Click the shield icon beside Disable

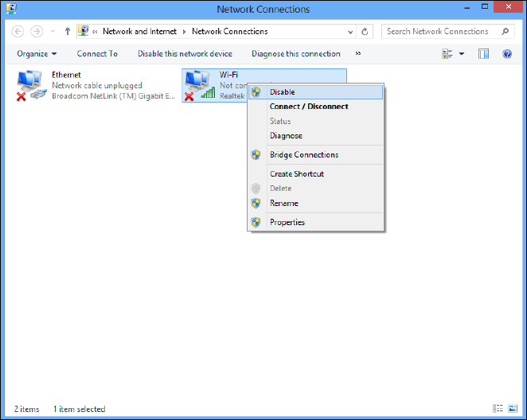256,92
